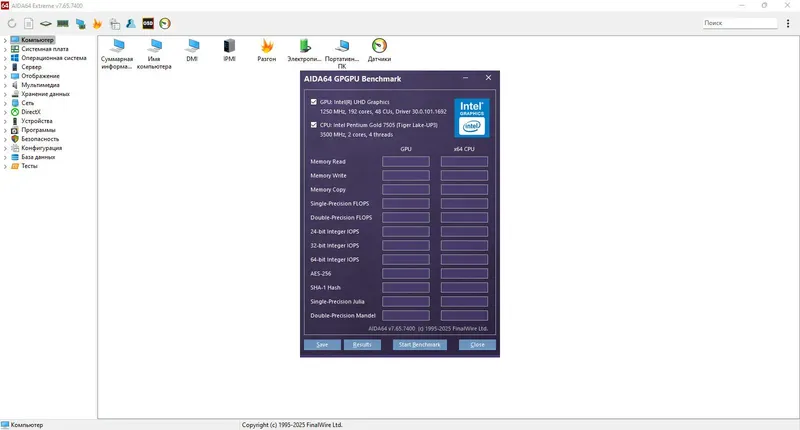Click the Single-Precision Julia label
Screen dimensions: 800x430
[337, 301]
